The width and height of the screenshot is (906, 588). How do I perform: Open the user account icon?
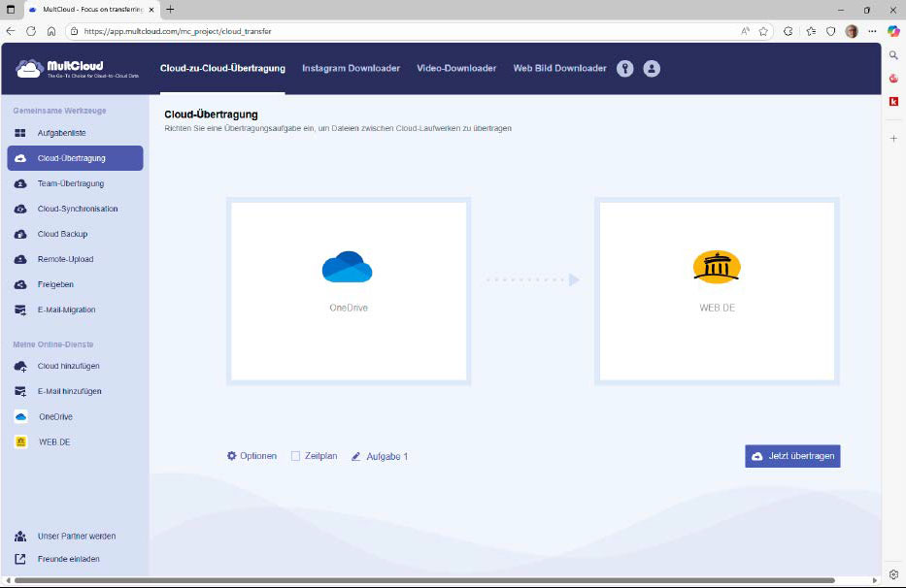652,68
